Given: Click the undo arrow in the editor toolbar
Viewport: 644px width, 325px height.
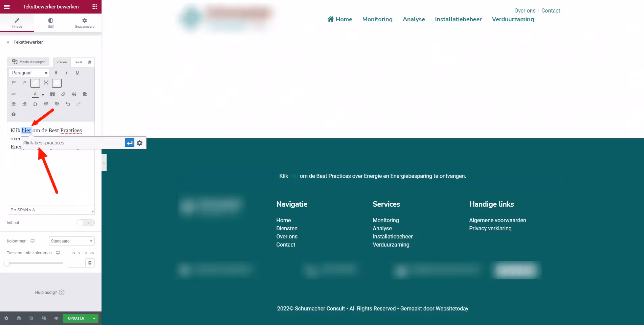Looking at the screenshot, I should (68, 104).
